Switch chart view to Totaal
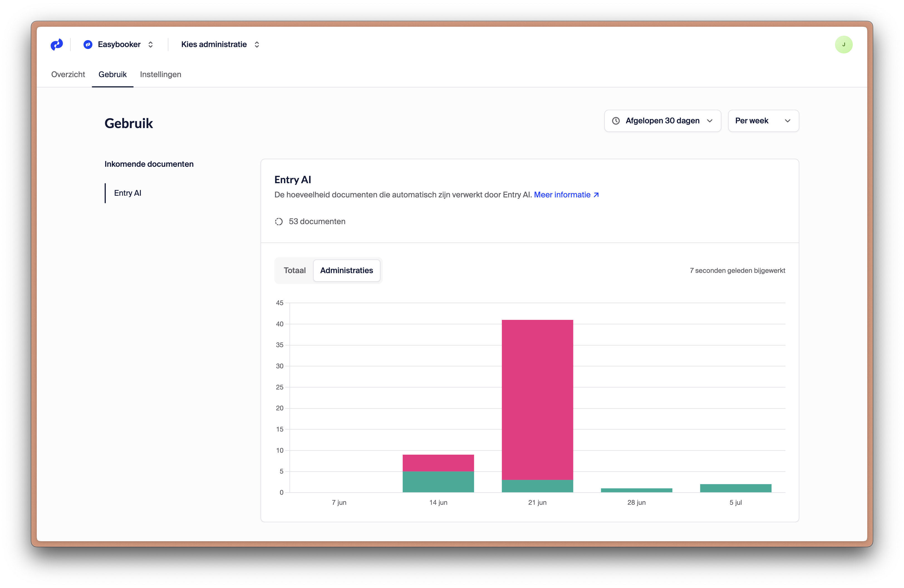 (294, 270)
